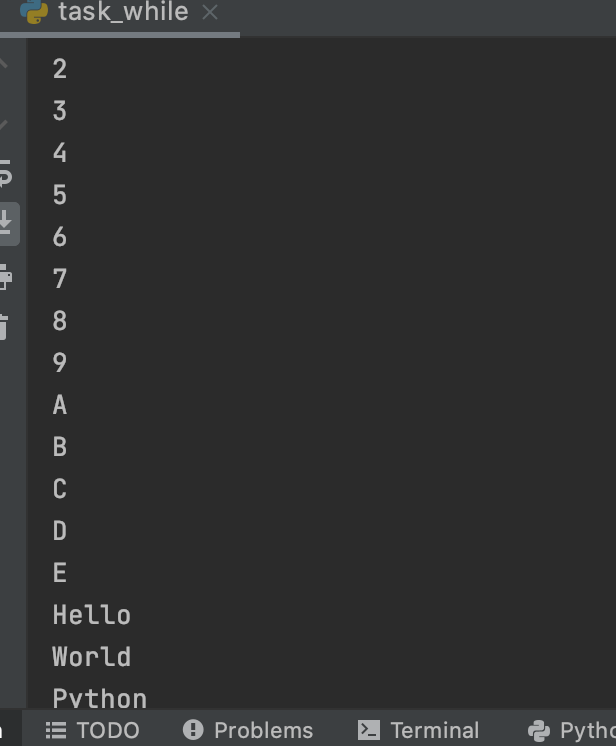Print the console output
The height and width of the screenshot is (746, 616).
click(5, 276)
